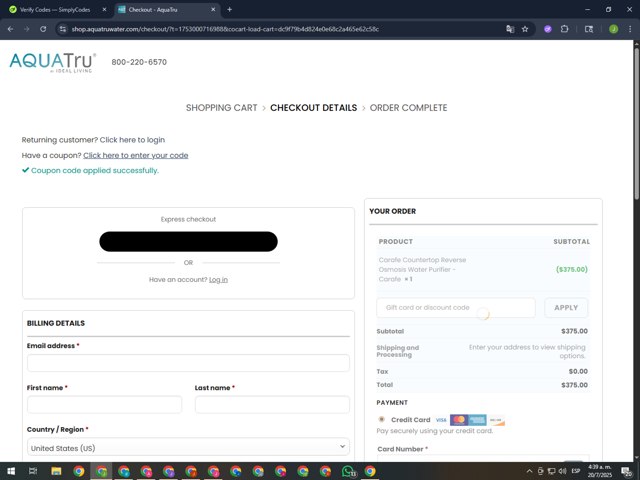Focus the First name field

104,404
